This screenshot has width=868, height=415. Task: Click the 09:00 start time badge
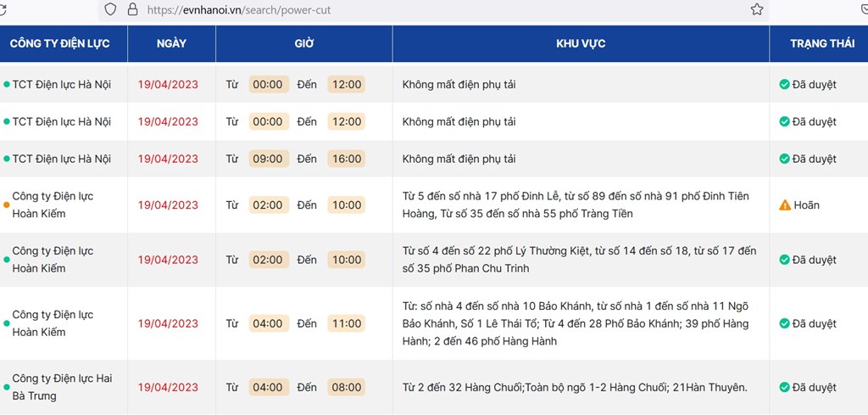pos(269,159)
